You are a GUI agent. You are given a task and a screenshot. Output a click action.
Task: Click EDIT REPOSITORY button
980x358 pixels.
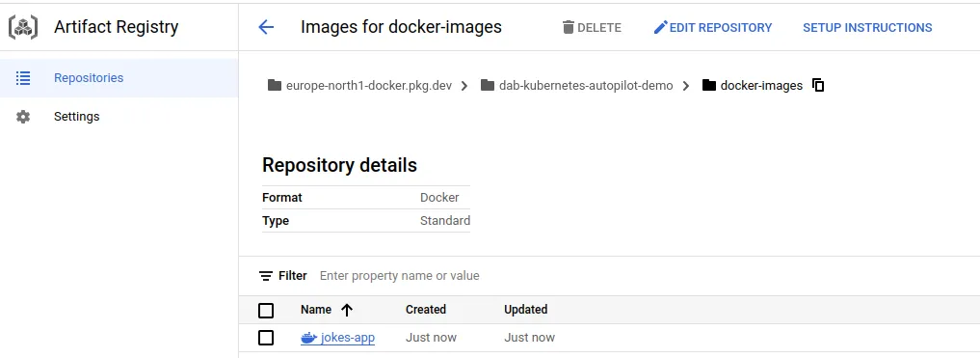pyautogui.click(x=713, y=28)
